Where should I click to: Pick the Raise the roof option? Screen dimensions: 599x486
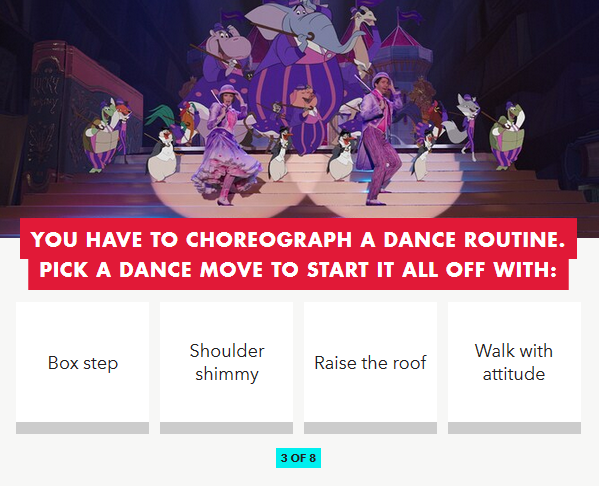click(x=370, y=362)
